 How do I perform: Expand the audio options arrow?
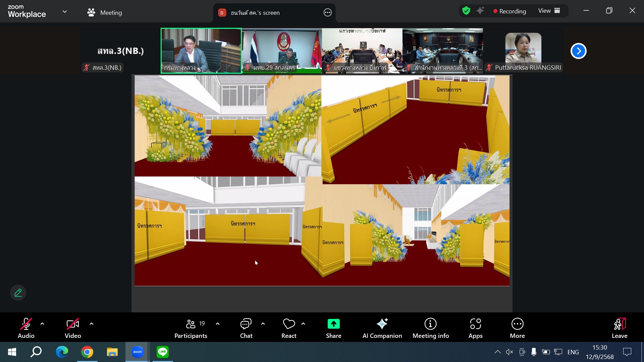point(42,324)
